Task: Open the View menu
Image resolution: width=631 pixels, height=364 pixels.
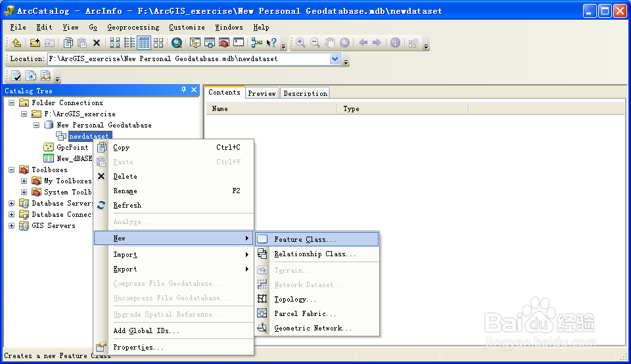Action: click(70, 28)
